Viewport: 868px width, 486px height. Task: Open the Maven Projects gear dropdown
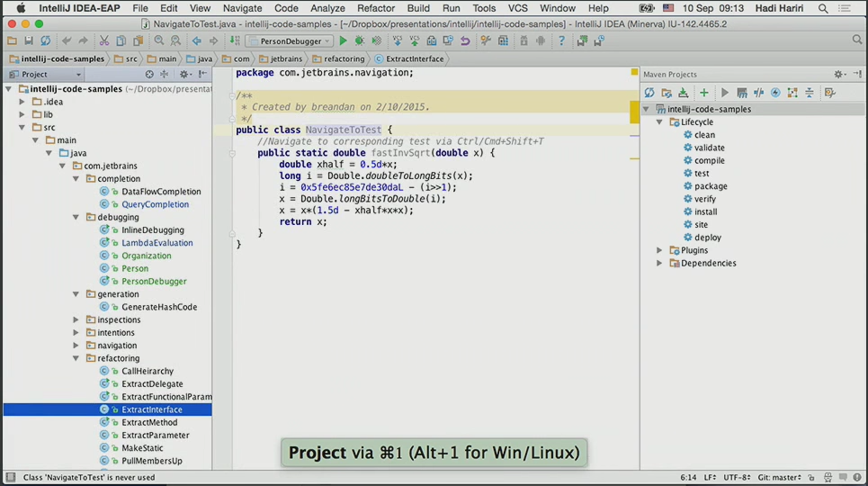pyautogui.click(x=839, y=75)
